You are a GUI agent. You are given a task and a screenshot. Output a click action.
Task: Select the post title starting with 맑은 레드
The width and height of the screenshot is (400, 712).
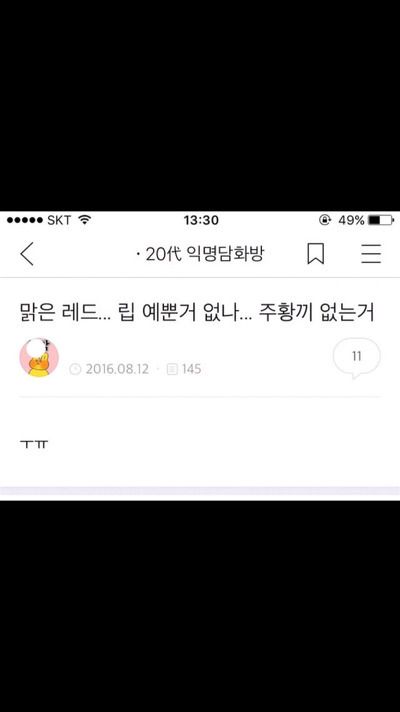coord(198,313)
